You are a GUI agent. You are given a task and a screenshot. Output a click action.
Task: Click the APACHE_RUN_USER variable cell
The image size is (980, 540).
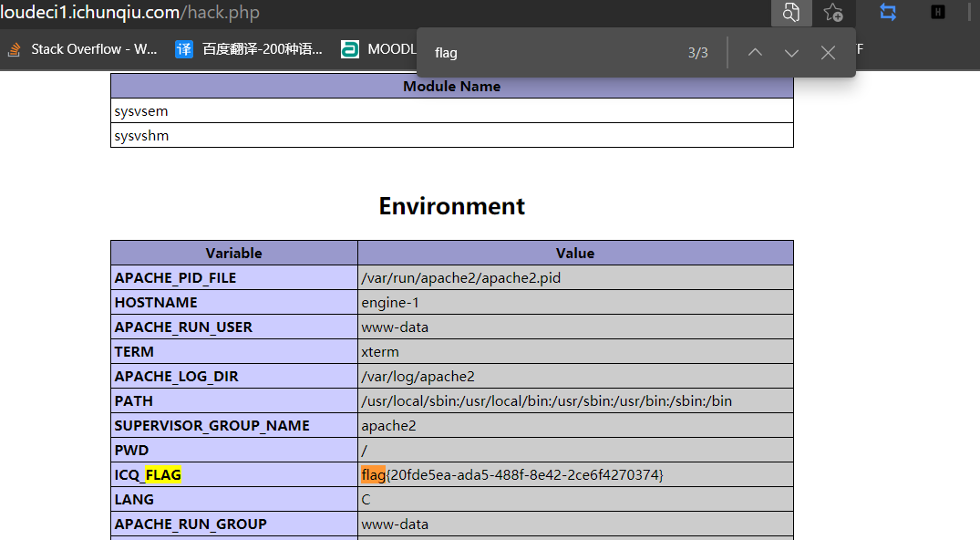[x=233, y=327]
